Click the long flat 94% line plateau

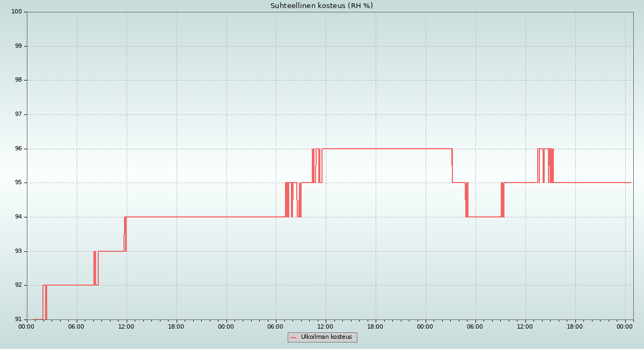coord(204,217)
